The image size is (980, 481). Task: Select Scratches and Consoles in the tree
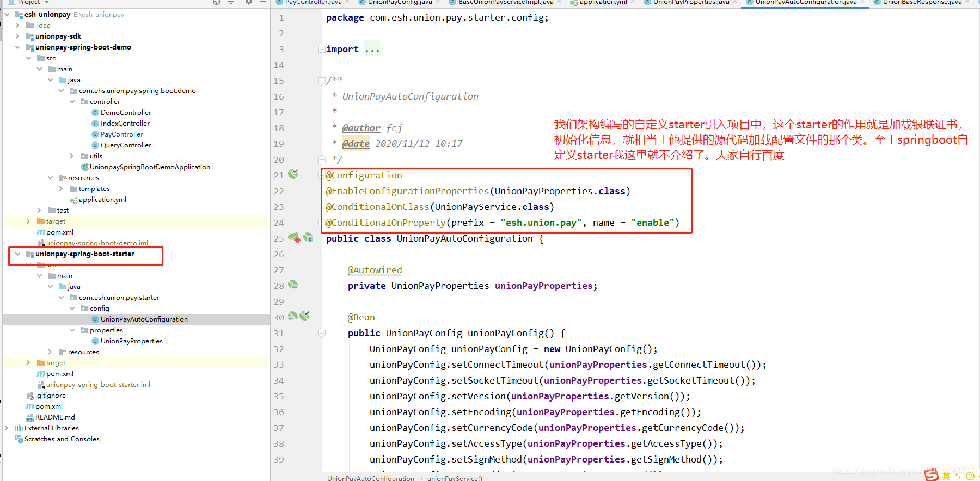(62, 439)
